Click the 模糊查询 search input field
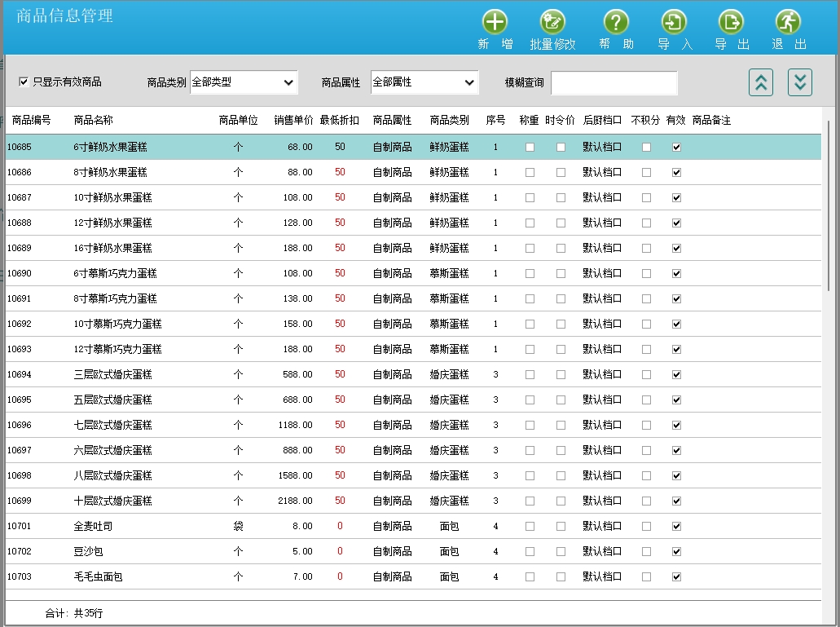 614,83
